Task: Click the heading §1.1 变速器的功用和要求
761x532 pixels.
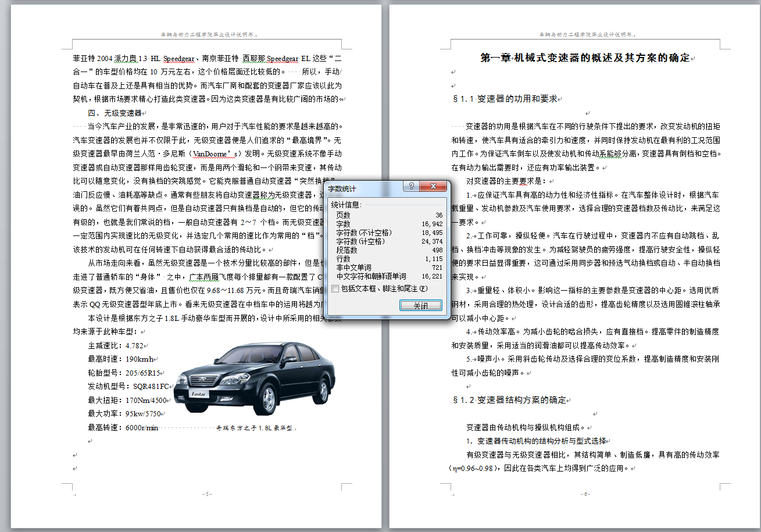Action: click(504, 99)
